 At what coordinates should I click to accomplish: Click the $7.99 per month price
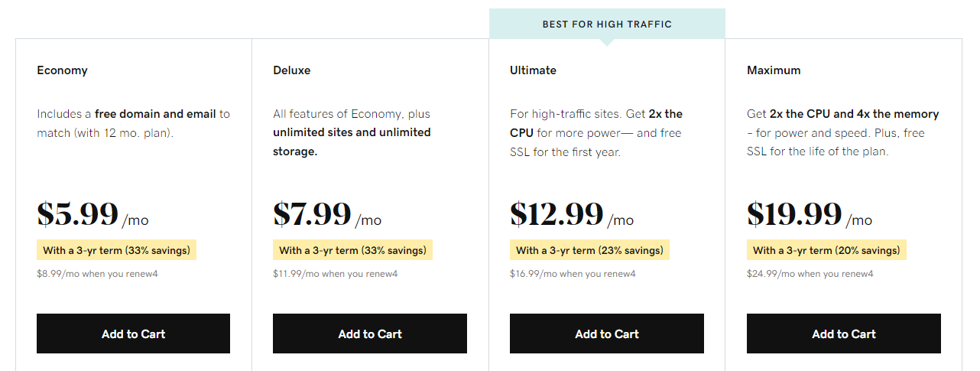point(313,215)
